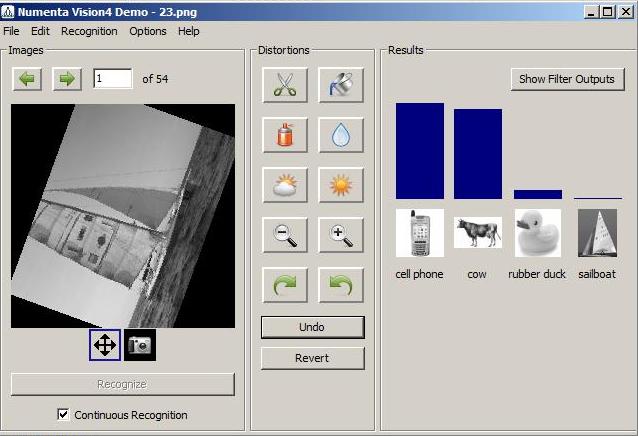Click the Recognize button

(122, 384)
